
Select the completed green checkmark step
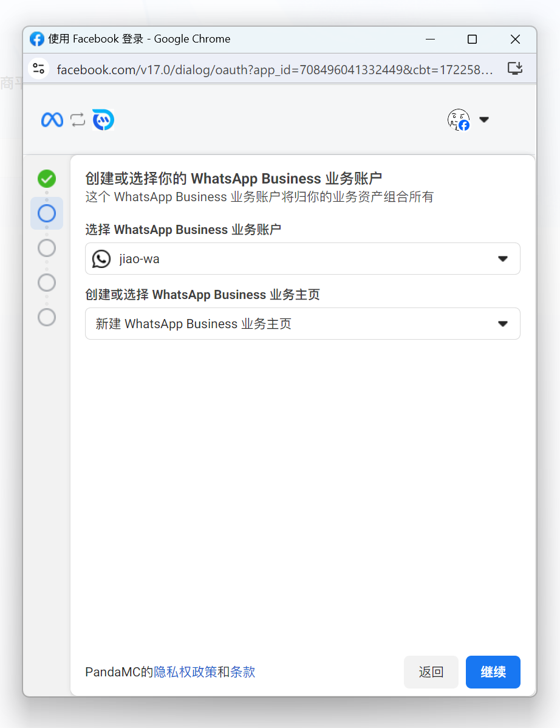tap(47, 179)
